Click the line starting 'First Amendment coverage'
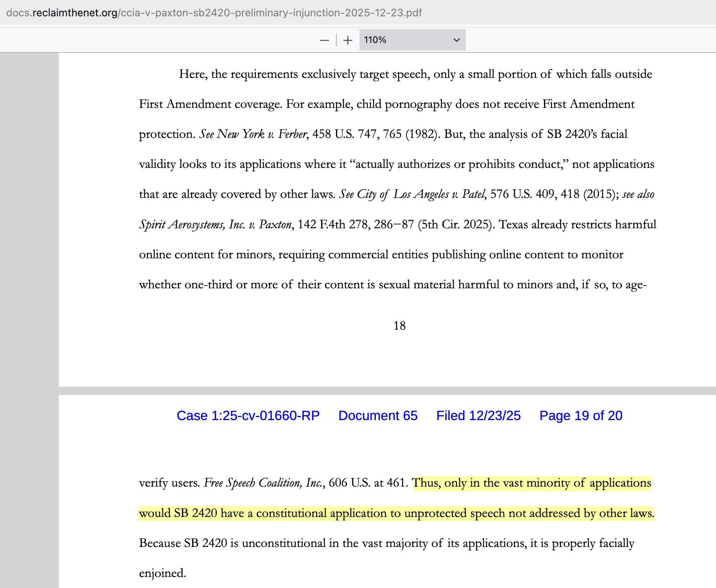 386,104
